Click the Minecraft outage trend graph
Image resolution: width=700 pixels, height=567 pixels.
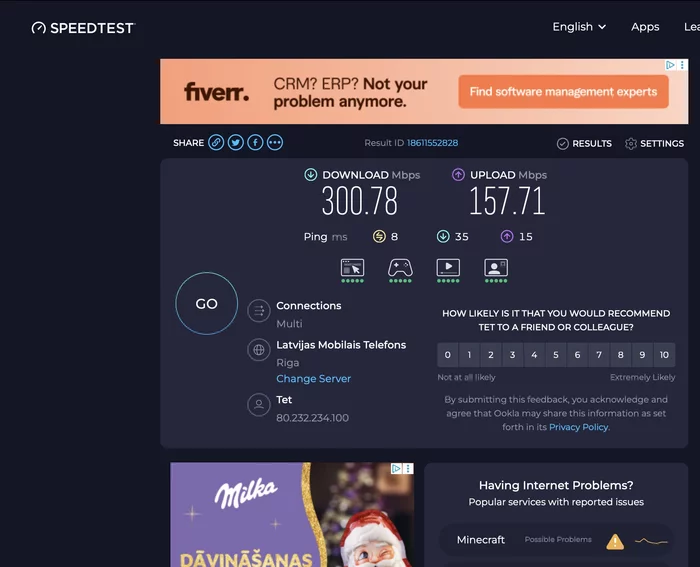click(x=651, y=542)
